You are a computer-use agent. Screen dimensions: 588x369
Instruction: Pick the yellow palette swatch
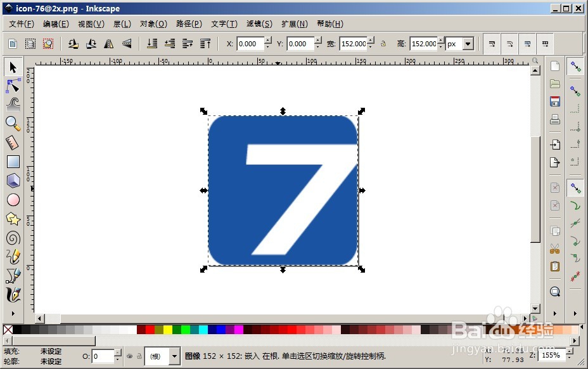click(168, 330)
